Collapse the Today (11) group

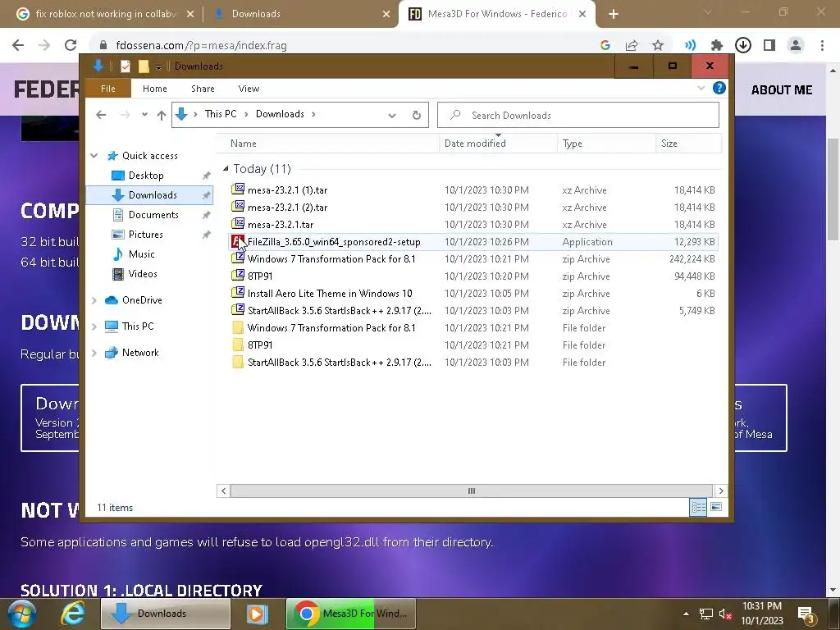(x=226, y=169)
